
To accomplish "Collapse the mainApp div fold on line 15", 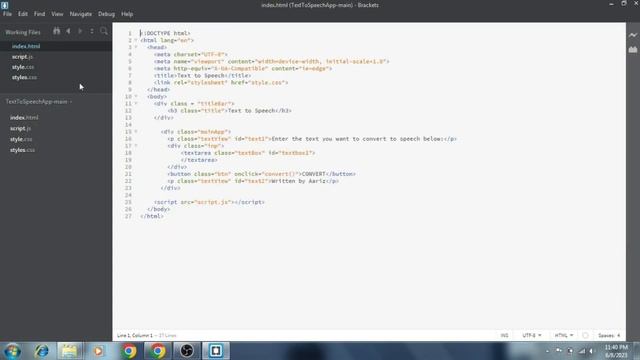I will (x=136, y=132).
